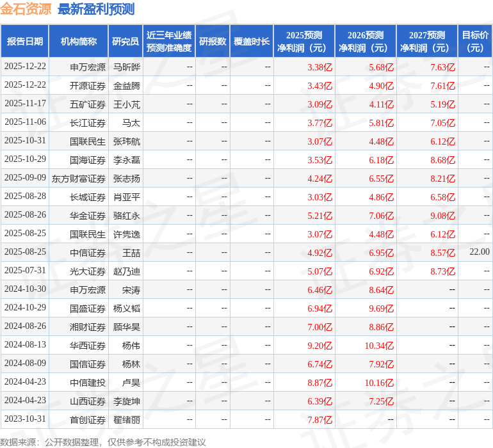The image size is (493, 448).
Task: Click 中信建投 institution name
Action: click(88, 383)
